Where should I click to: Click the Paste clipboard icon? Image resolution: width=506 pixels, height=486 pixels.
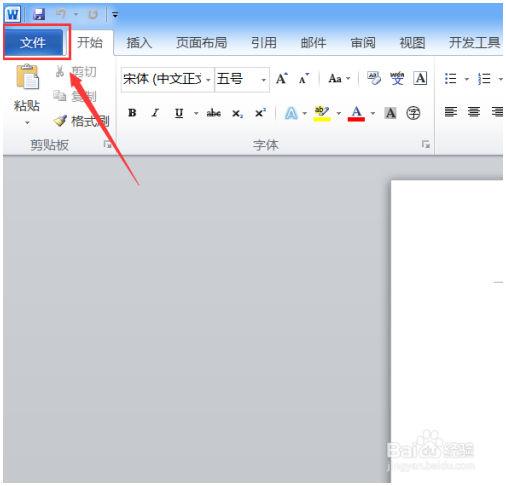click(x=27, y=77)
